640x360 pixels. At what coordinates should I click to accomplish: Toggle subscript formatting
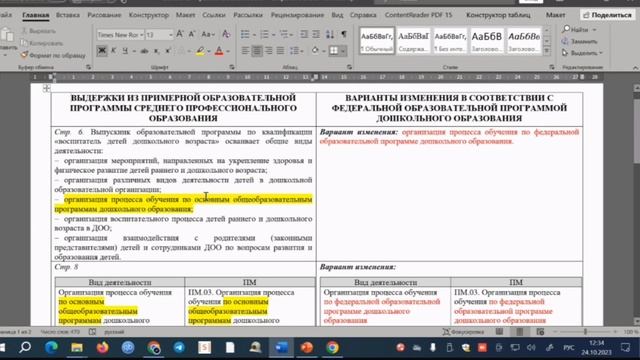tap(156, 51)
